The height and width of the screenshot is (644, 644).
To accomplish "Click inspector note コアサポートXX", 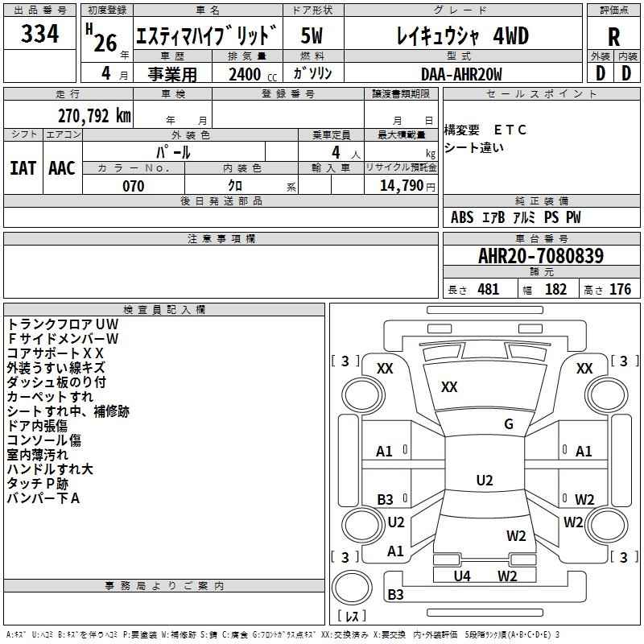I will point(56,353).
